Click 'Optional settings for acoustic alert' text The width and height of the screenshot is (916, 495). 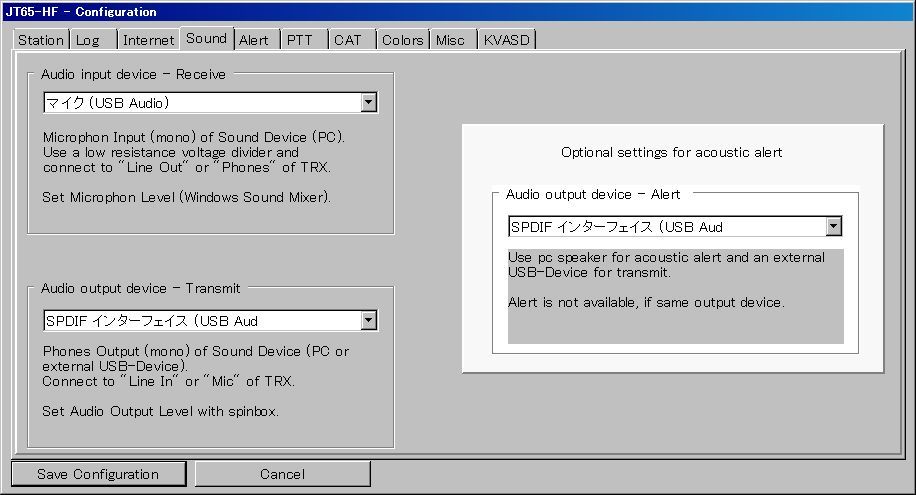pyautogui.click(x=671, y=153)
